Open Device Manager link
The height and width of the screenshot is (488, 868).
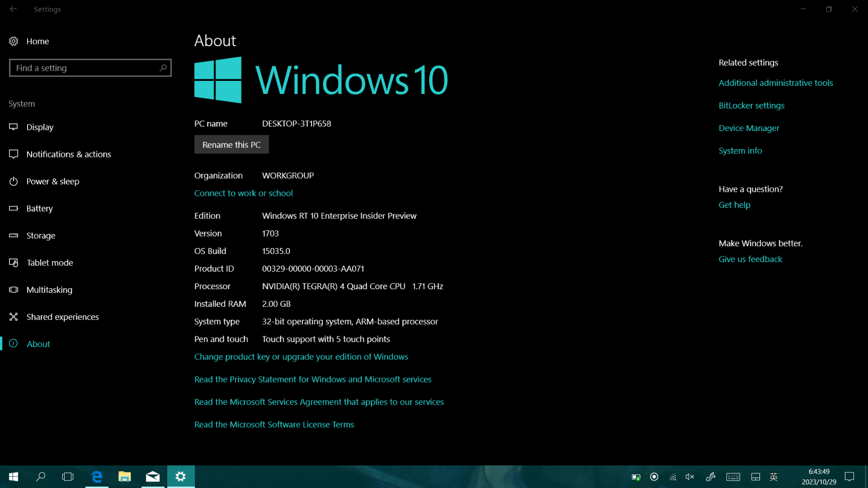coord(749,128)
